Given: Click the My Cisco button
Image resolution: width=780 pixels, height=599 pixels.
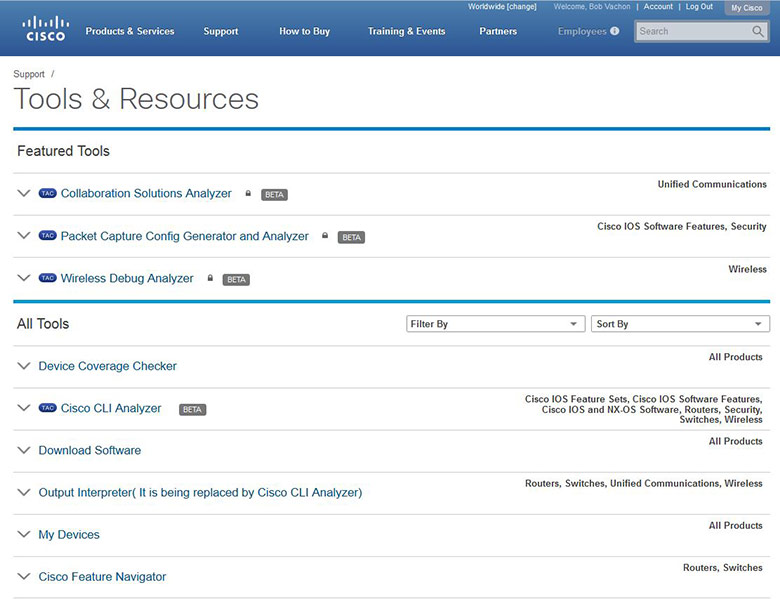Looking at the screenshot, I should (x=746, y=8).
